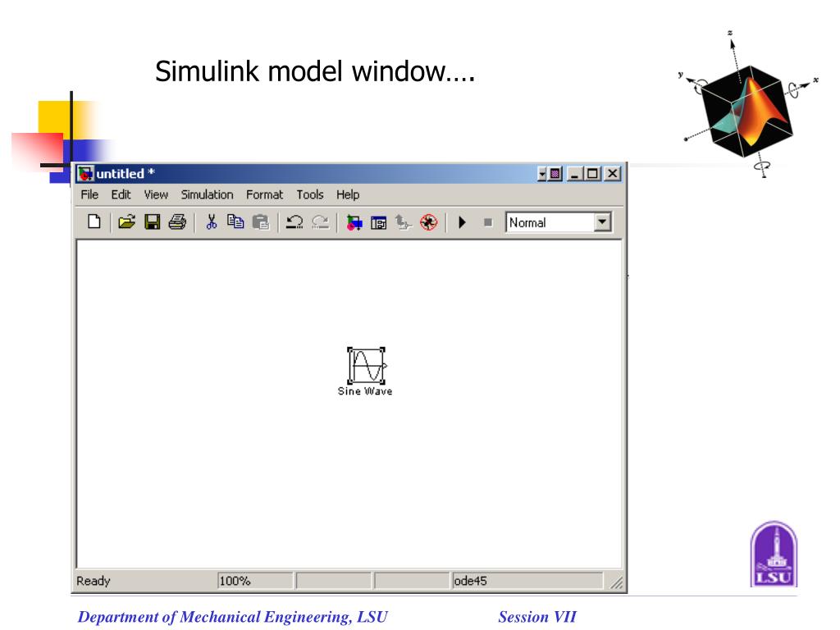This screenshot has height=630, width=840.
Task: Open the Format menu
Action: pyautogui.click(x=265, y=194)
